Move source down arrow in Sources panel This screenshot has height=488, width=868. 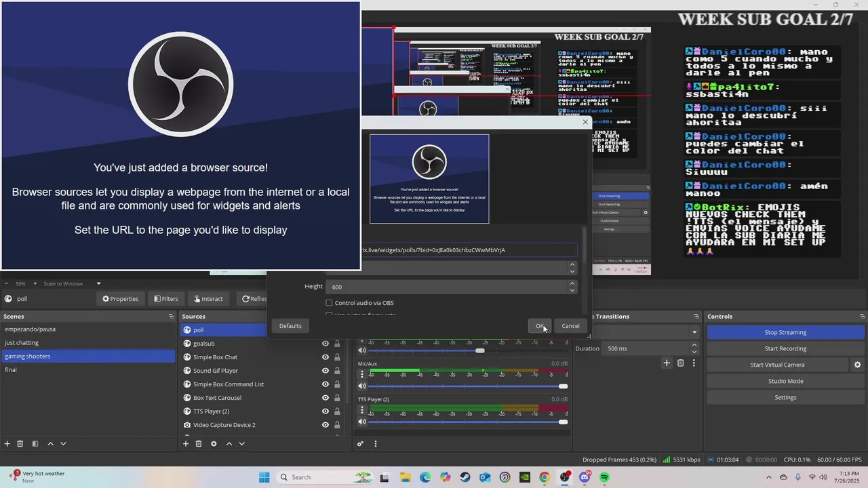coord(241,444)
